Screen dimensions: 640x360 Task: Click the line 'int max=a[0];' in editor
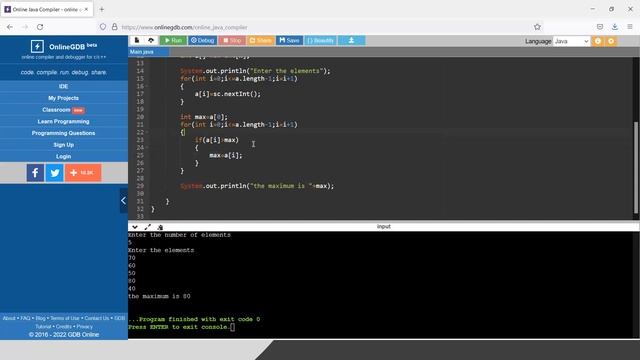click(204, 117)
